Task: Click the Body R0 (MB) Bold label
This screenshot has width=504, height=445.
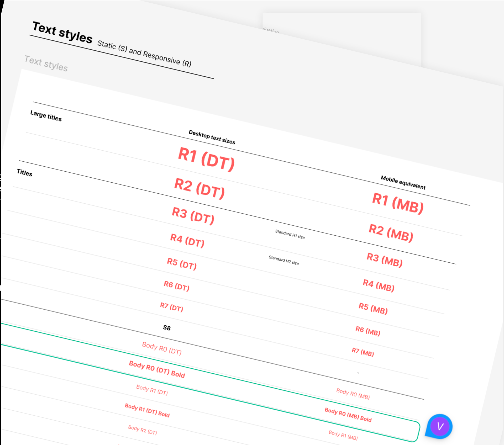Action: 348,414
